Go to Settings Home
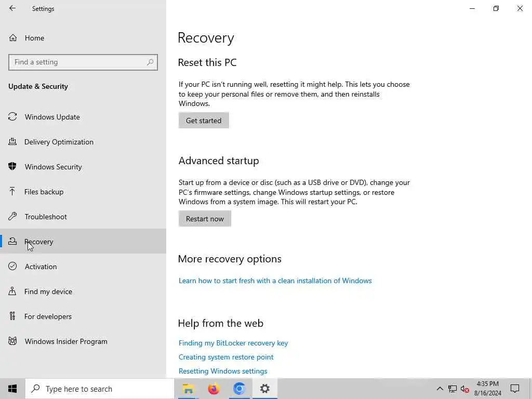The width and height of the screenshot is (532, 399). [x=83, y=37]
